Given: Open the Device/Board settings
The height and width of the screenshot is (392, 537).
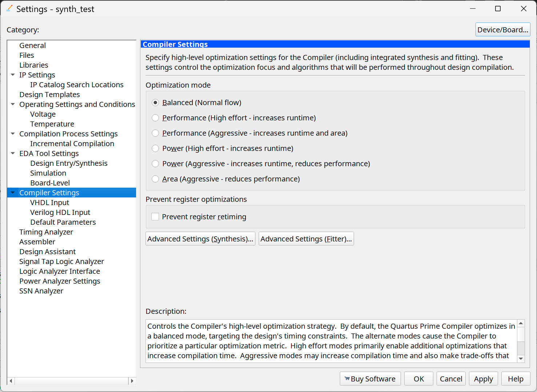Looking at the screenshot, I should point(503,29).
